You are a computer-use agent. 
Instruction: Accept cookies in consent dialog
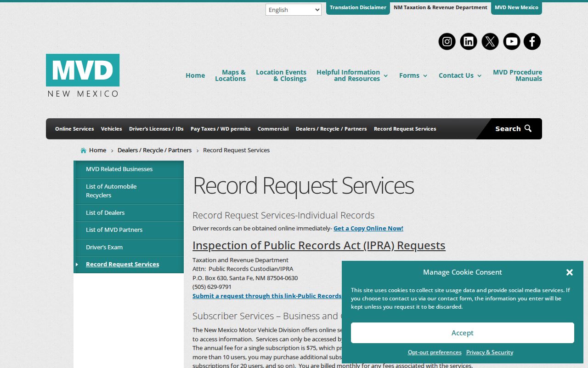463,333
